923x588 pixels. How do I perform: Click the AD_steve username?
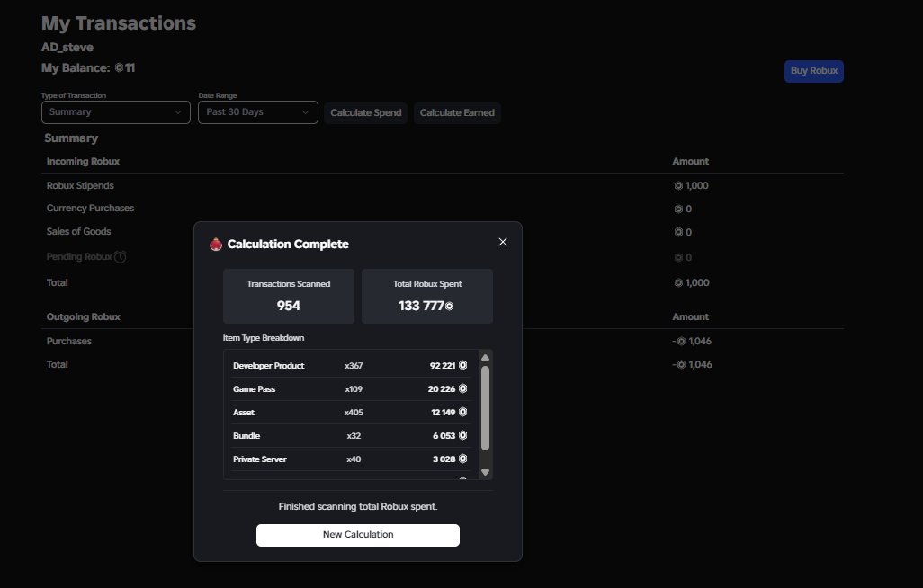[x=67, y=47]
